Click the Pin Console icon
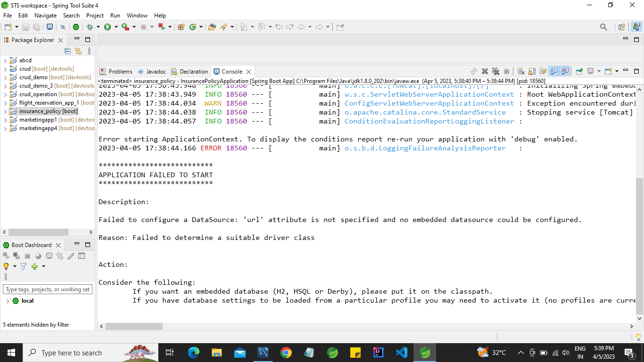The image size is (644, 362). point(579,71)
